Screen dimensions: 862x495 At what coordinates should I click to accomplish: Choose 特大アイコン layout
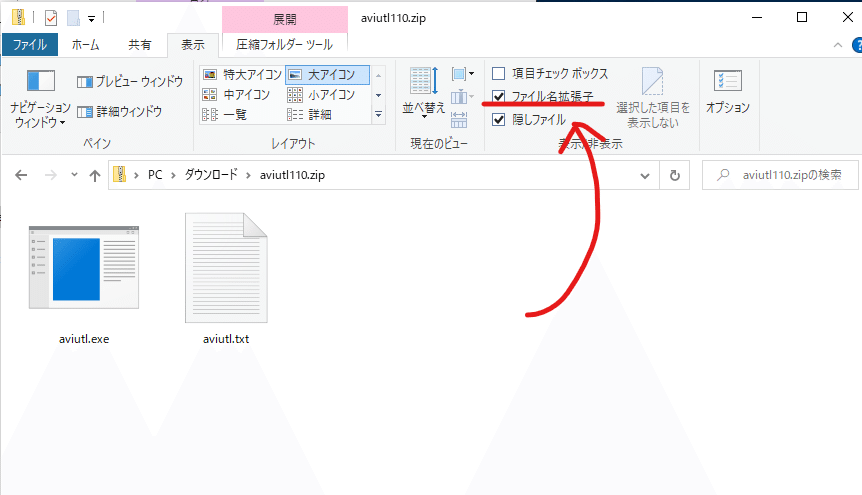[242, 74]
